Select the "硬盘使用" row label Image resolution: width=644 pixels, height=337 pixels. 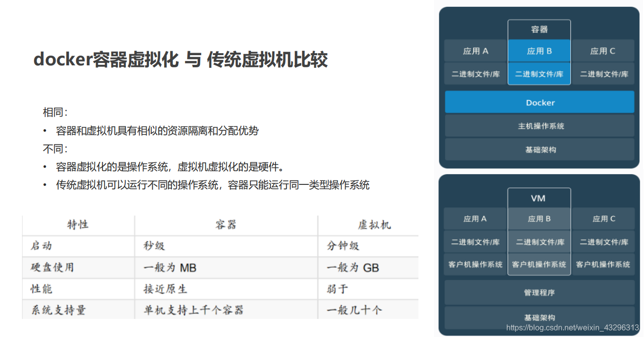point(52,267)
